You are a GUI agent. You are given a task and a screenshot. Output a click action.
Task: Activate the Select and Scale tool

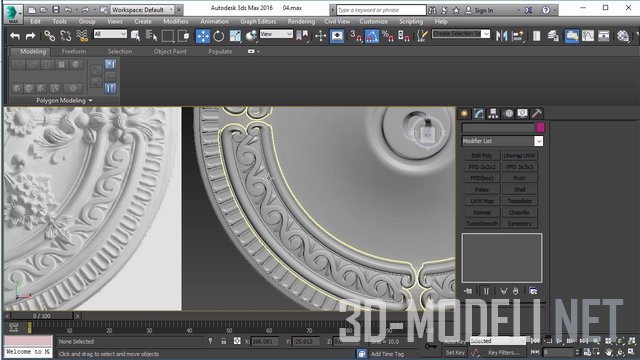pyautogui.click(x=235, y=36)
